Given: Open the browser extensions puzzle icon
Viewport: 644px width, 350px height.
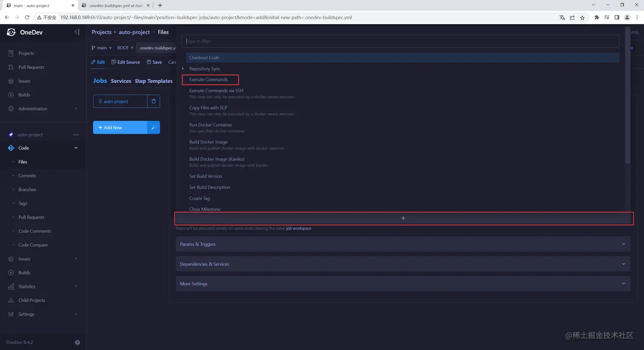Looking at the screenshot, I should [x=596, y=17].
